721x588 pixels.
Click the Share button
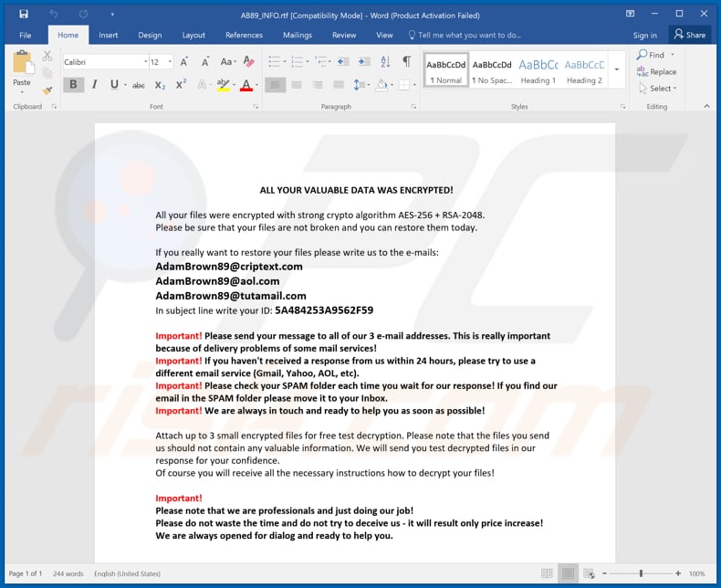pos(689,35)
